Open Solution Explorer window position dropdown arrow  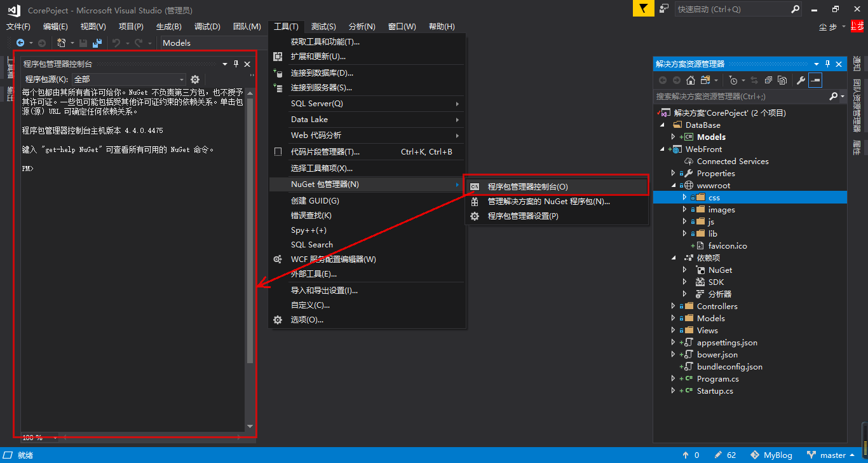(817, 64)
